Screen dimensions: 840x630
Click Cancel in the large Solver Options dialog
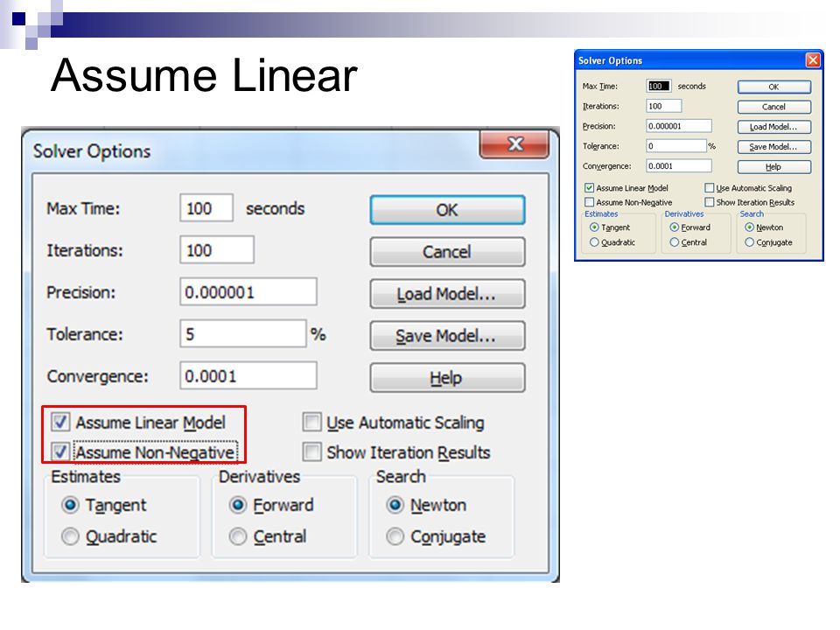click(x=447, y=252)
